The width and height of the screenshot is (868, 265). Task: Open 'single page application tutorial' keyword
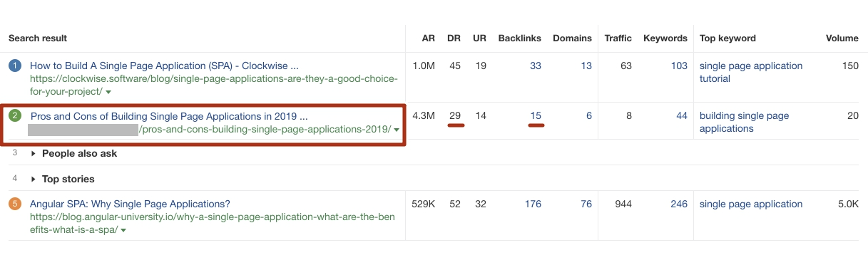(x=751, y=72)
